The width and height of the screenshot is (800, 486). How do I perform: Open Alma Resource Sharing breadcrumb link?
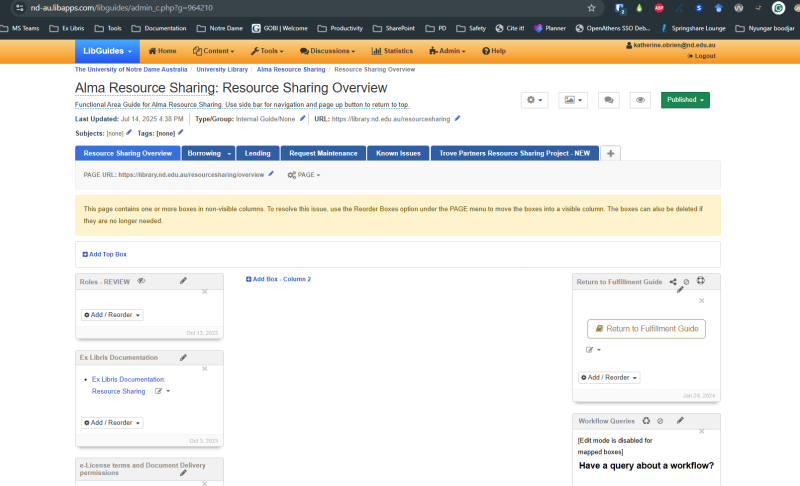[x=291, y=69]
